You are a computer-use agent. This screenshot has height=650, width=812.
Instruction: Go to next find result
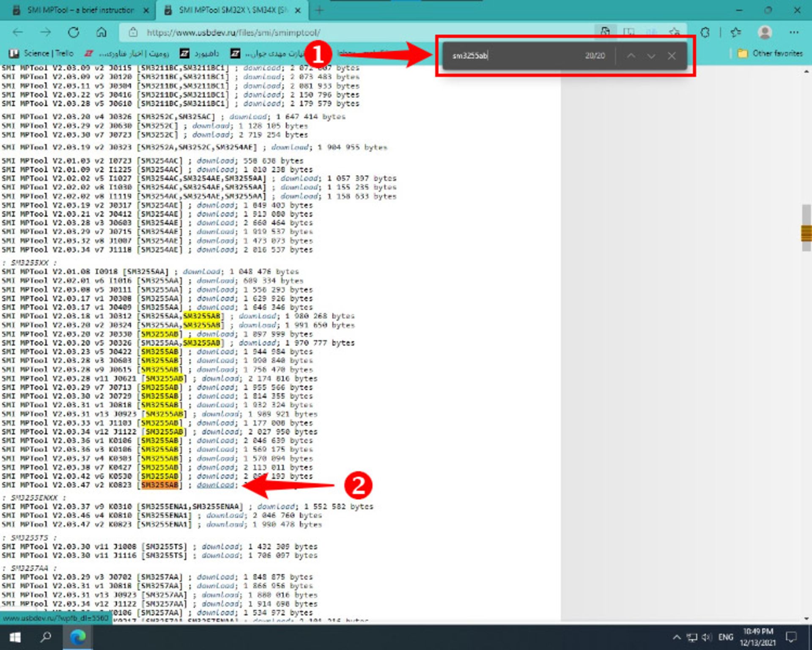tap(651, 55)
